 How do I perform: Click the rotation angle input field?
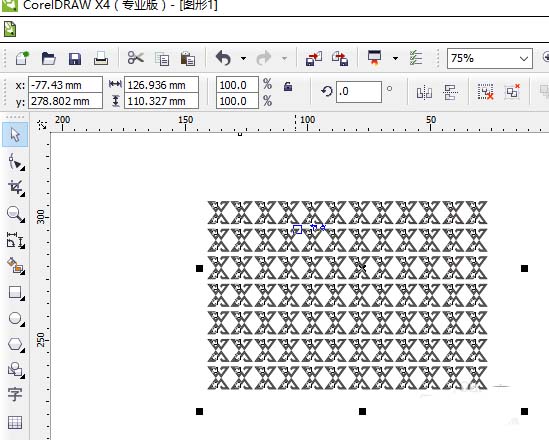point(359,92)
